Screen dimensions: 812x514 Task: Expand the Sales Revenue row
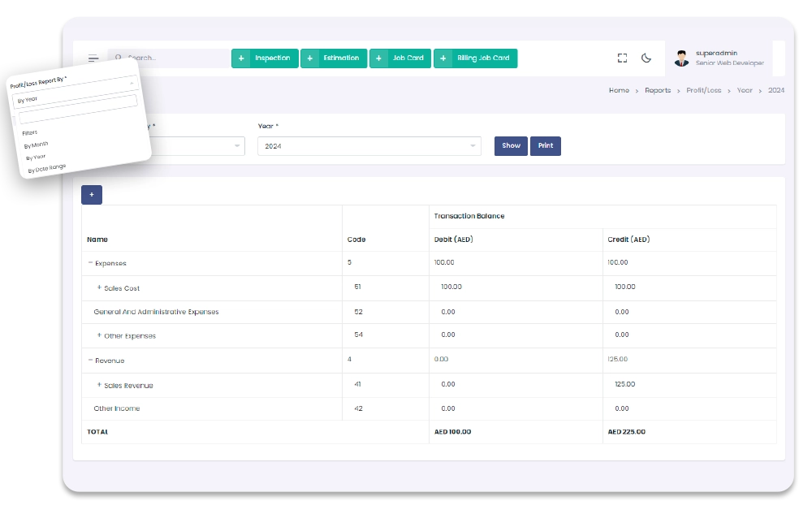click(x=99, y=385)
